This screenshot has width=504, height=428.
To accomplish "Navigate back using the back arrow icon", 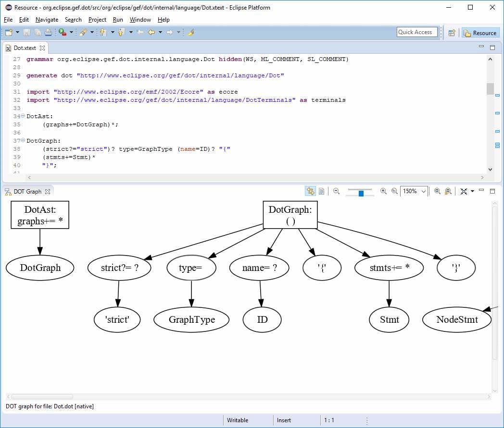I will coord(151,32).
